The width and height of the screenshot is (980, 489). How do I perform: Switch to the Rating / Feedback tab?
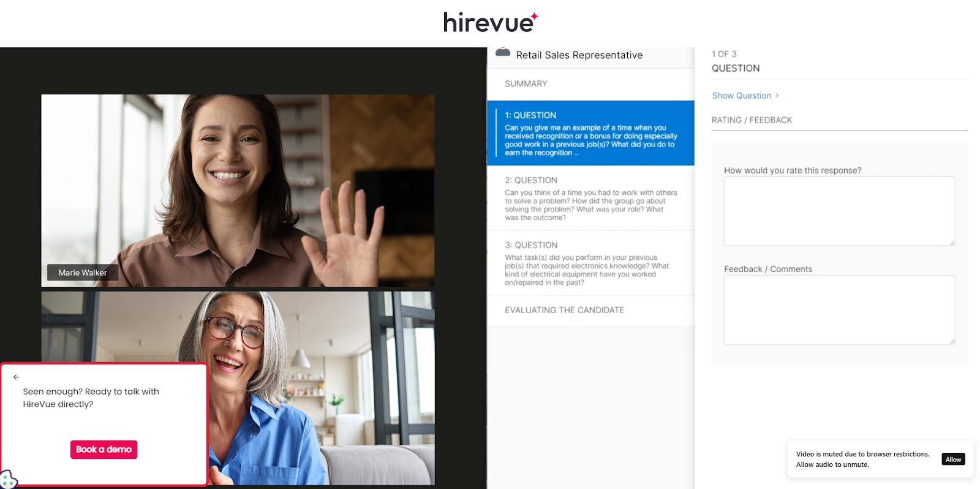click(752, 120)
